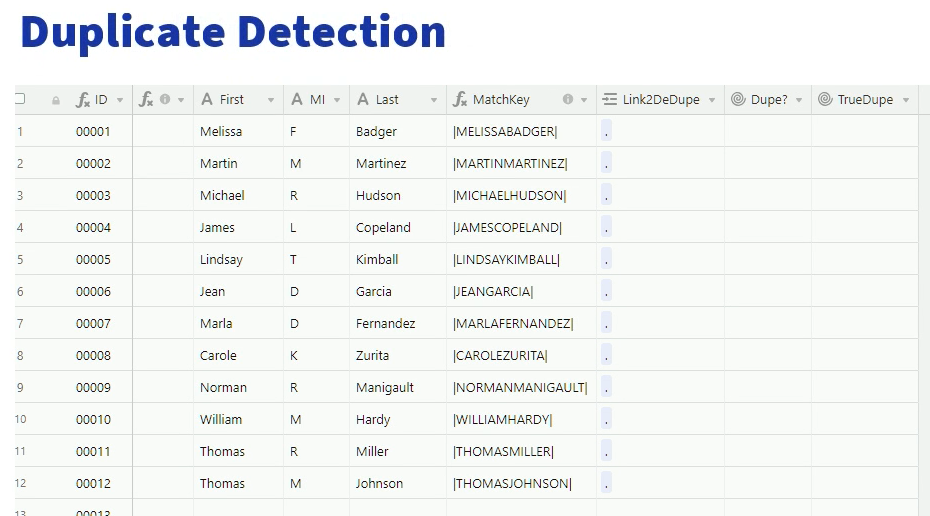Click the lock icon in header row
This screenshot has width=930, height=516.
pos(56,100)
